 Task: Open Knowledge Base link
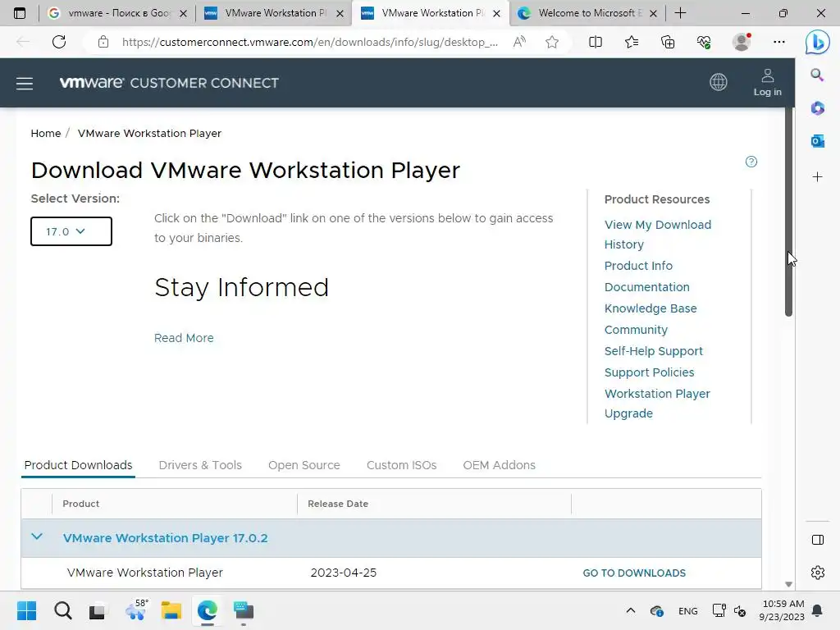(651, 308)
